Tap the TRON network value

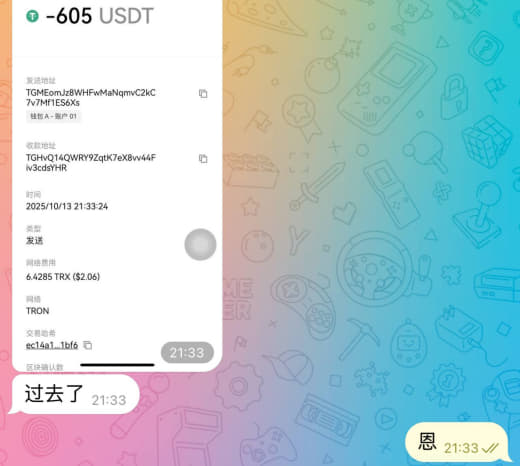click(x=38, y=311)
